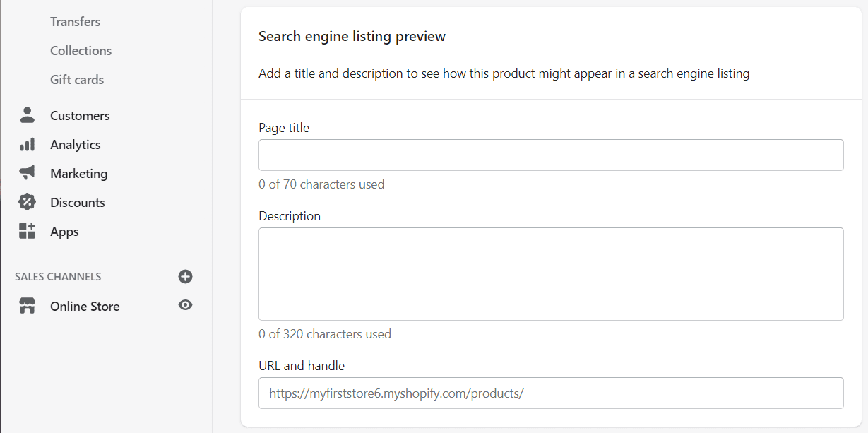The height and width of the screenshot is (433, 868).
Task: Focus the Description text area
Action: [x=551, y=274]
